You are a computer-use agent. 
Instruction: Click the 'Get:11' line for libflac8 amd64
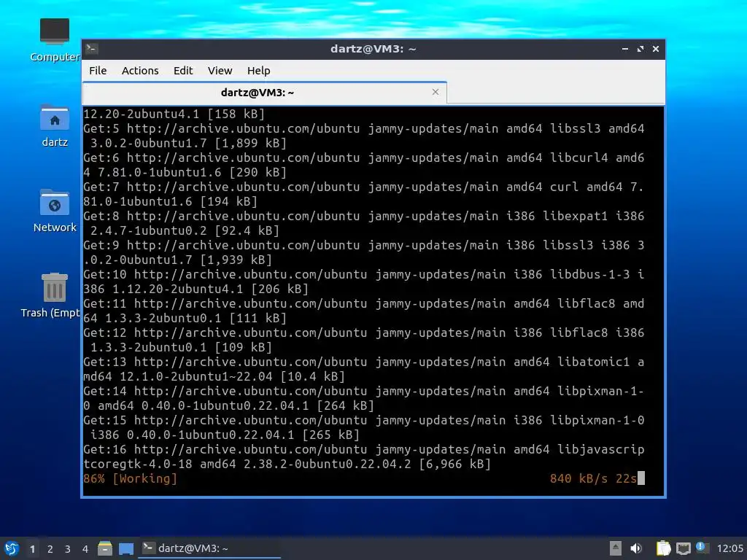[364, 311]
